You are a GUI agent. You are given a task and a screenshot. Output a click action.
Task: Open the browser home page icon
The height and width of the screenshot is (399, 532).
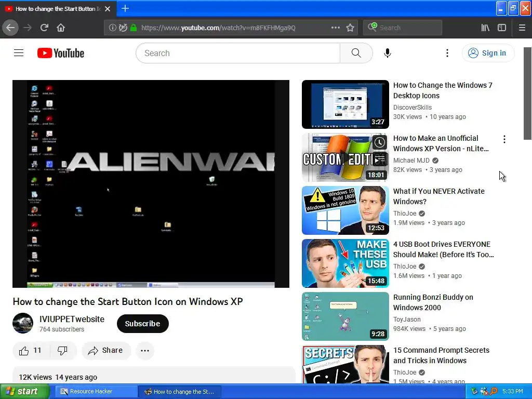(61, 28)
